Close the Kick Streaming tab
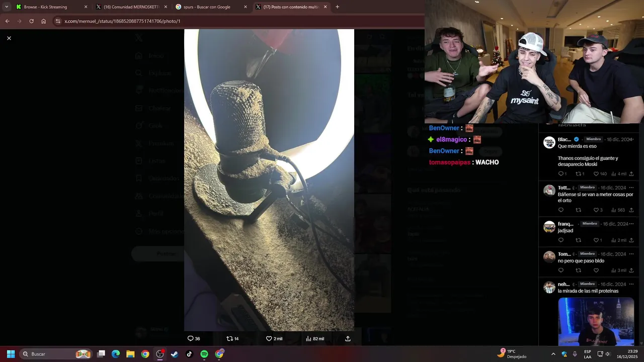 (x=86, y=7)
